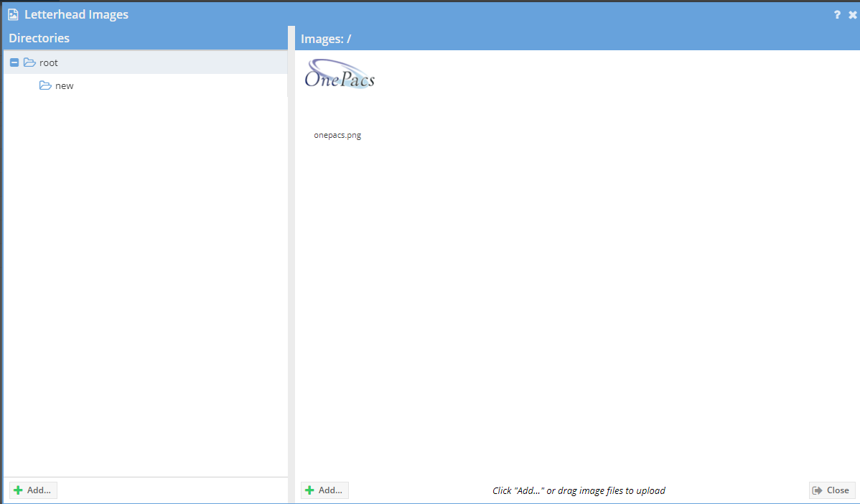Collapse the root directory tree node
The height and width of the screenshot is (504, 860).
click(x=14, y=62)
